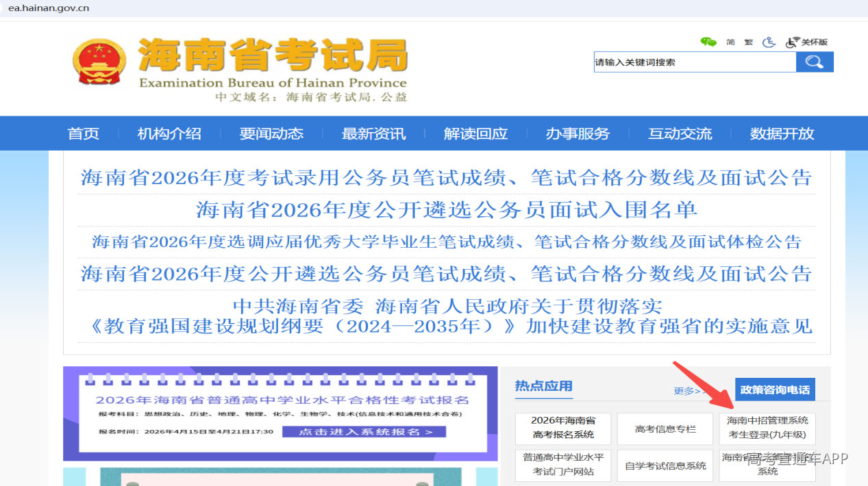
Task: Focus the keyword search input field
Action: pos(695,62)
